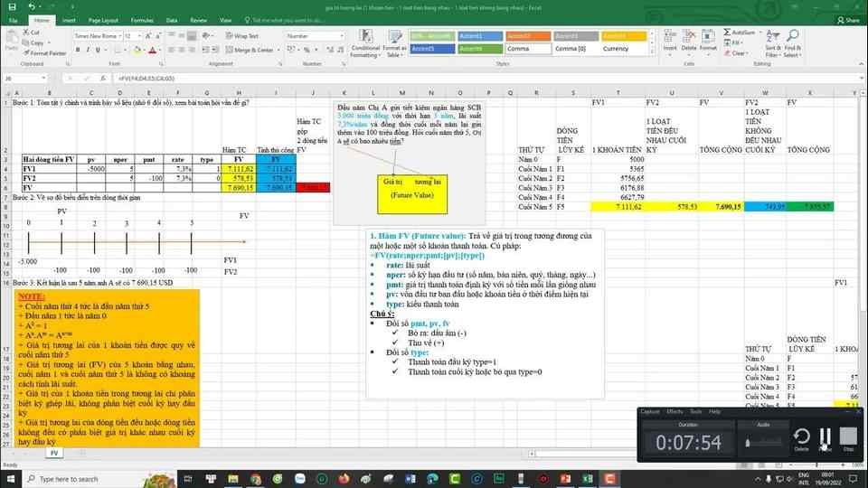Viewport: 868px width, 488px height.
Task: Open the recorder's Effects menu
Action: [x=675, y=412]
